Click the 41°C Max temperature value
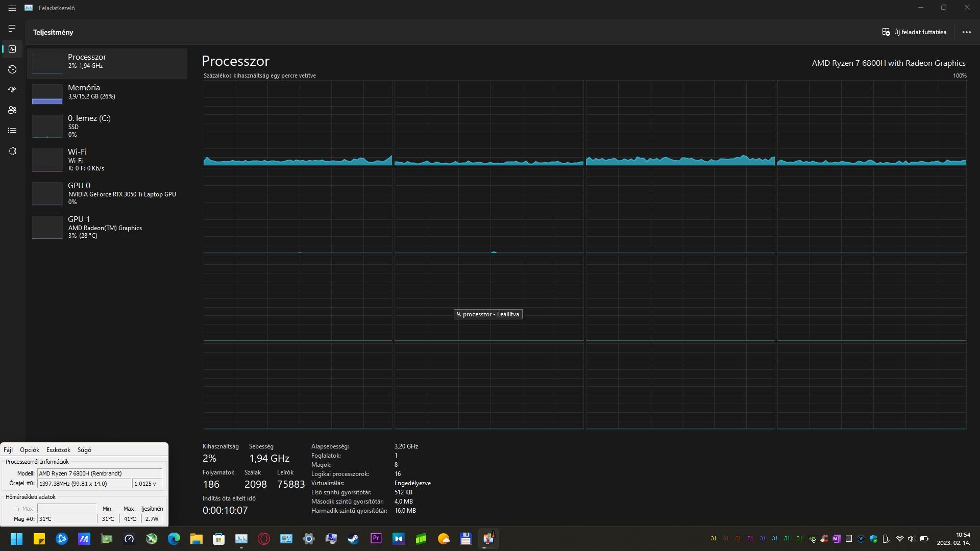980x551 pixels. [130, 519]
